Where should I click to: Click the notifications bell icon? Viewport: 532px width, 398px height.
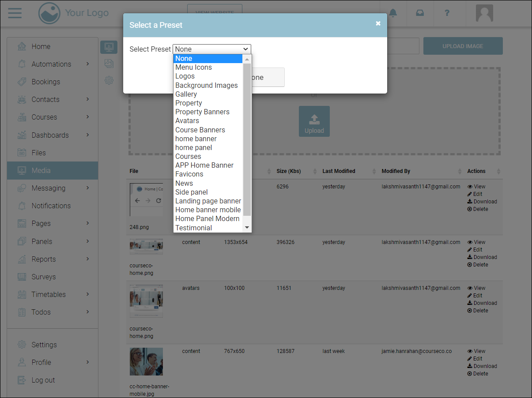pos(392,13)
